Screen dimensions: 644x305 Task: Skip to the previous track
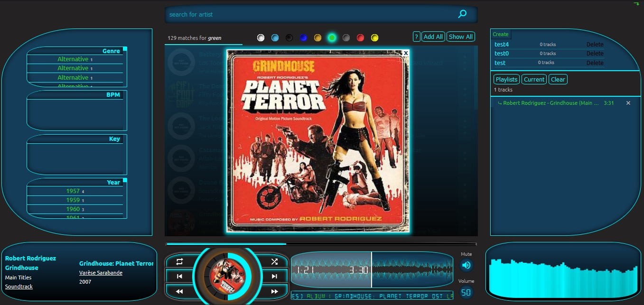coord(179,276)
